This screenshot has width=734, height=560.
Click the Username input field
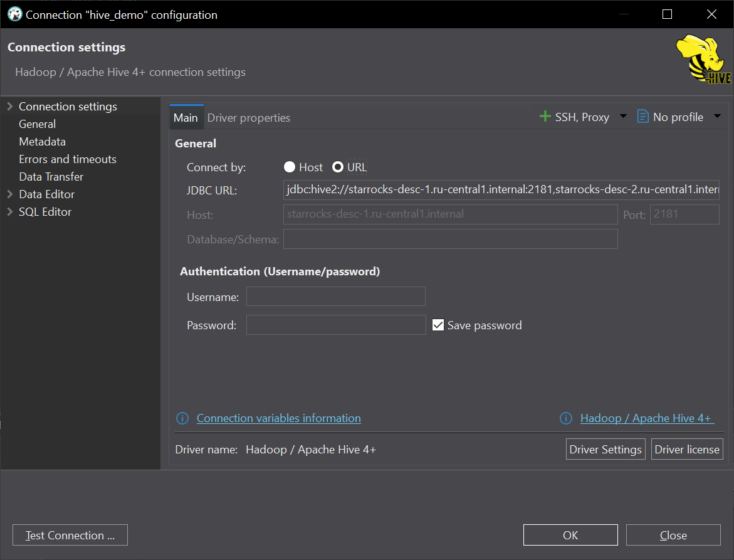pos(335,297)
